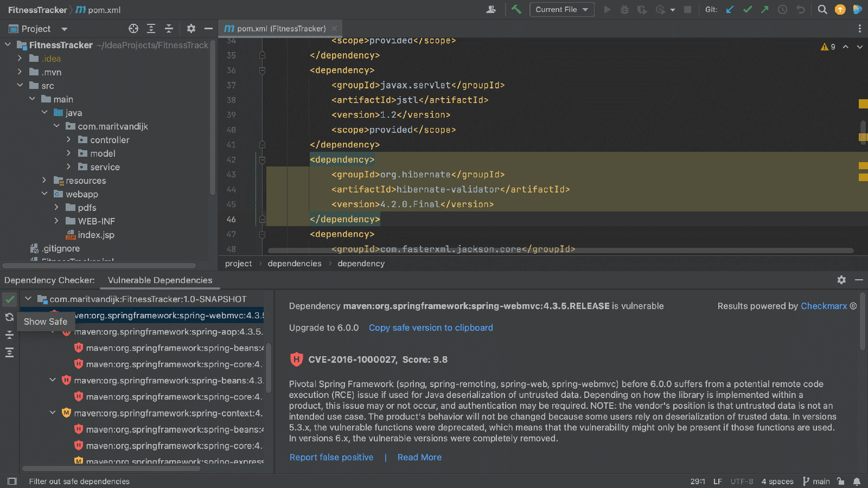
Task: Build the project with the hammer icon
Action: click(516, 9)
